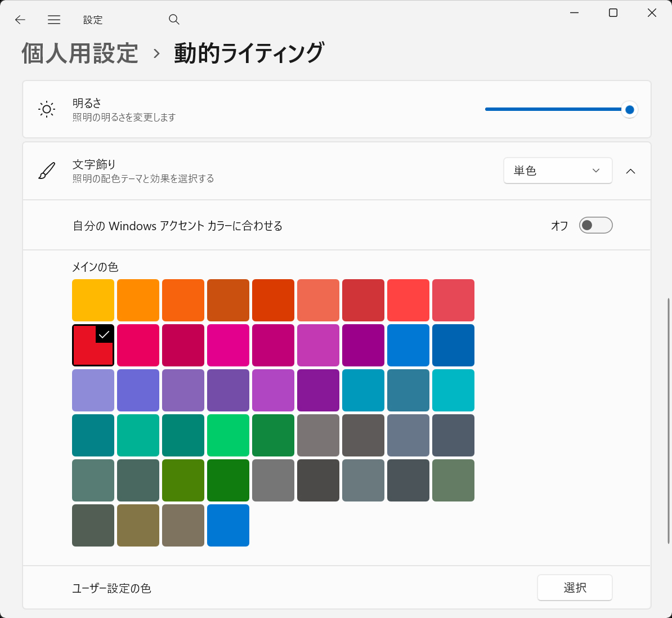
Task: Click the search magnifier icon
Action: tap(174, 19)
